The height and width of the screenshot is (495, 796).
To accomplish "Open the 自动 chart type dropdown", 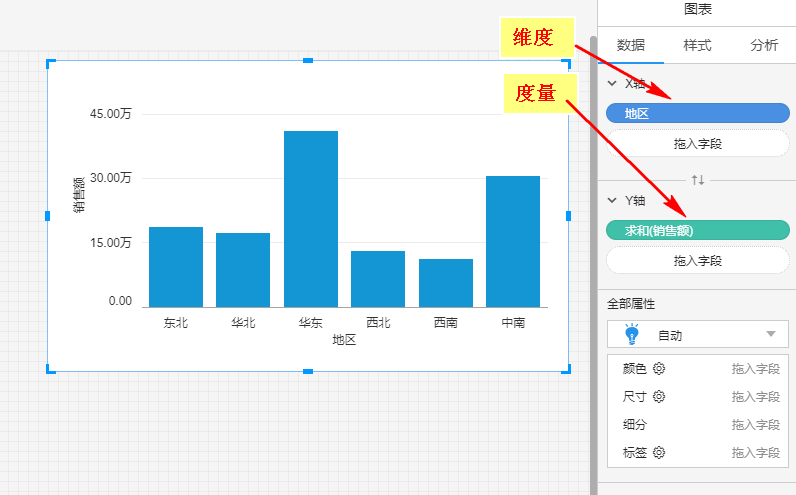I will coord(770,335).
